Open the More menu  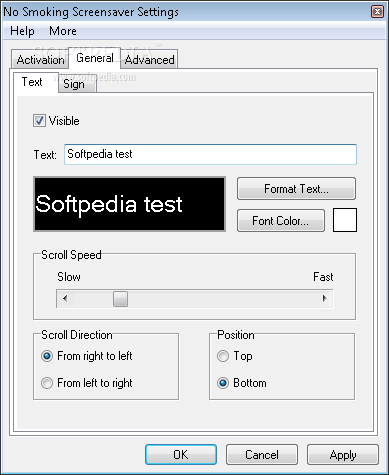click(63, 31)
